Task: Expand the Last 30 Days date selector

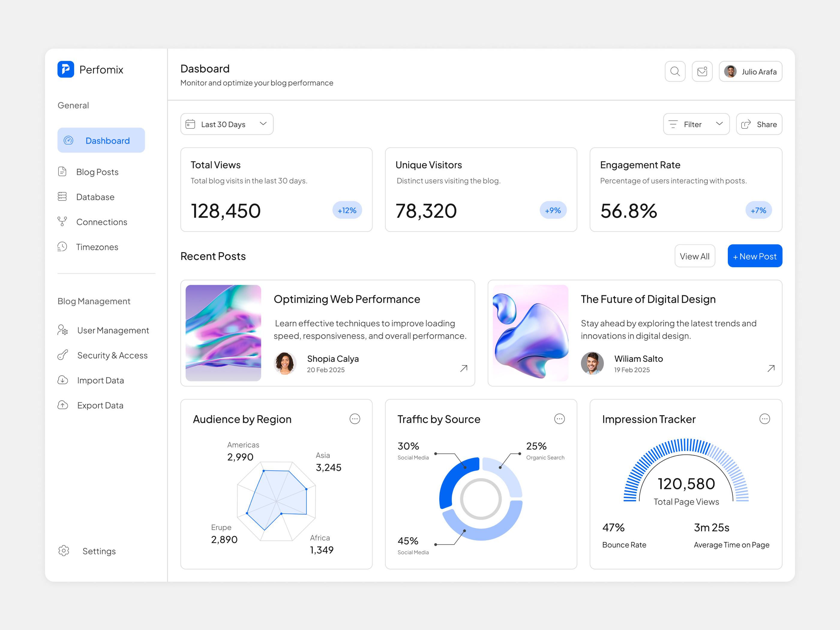Action: [x=226, y=124]
